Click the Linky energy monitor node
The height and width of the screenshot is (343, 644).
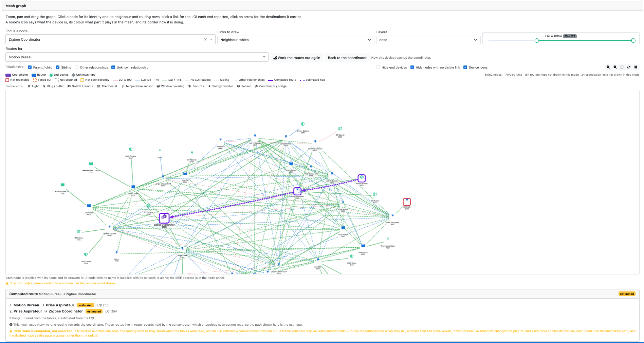pyautogui.click(x=117, y=252)
